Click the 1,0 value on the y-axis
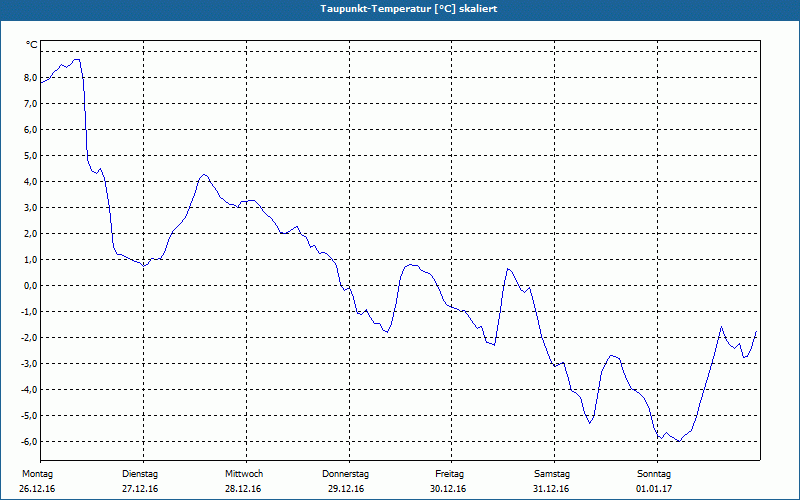Image resolution: width=800 pixels, height=500 pixels. [x=30, y=260]
